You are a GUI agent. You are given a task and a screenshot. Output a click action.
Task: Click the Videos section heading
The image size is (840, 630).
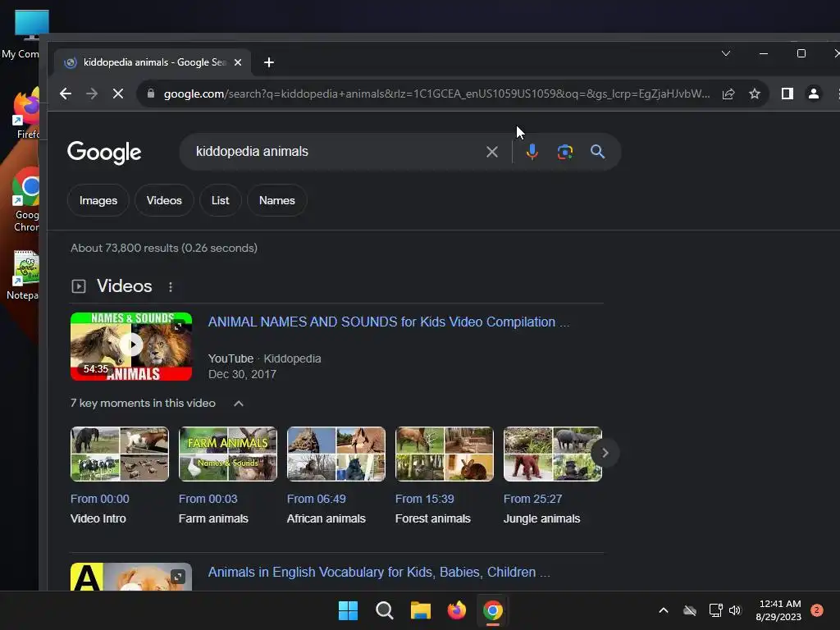point(125,286)
